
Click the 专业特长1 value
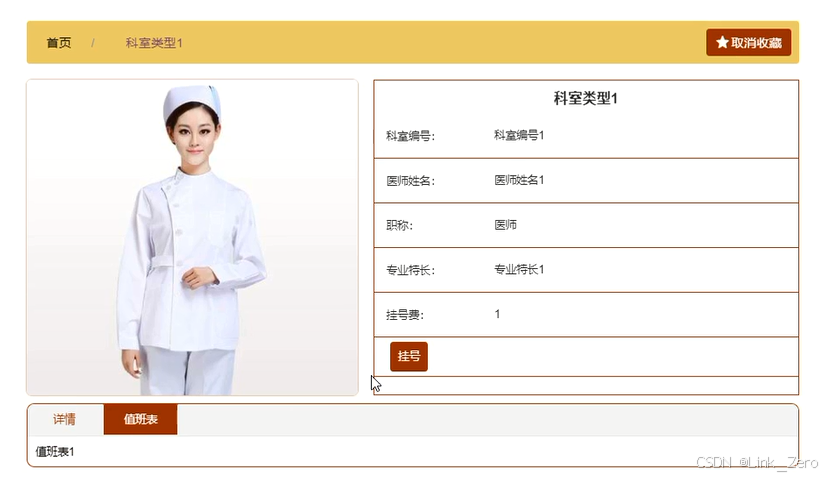pyautogui.click(x=519, y=270)
